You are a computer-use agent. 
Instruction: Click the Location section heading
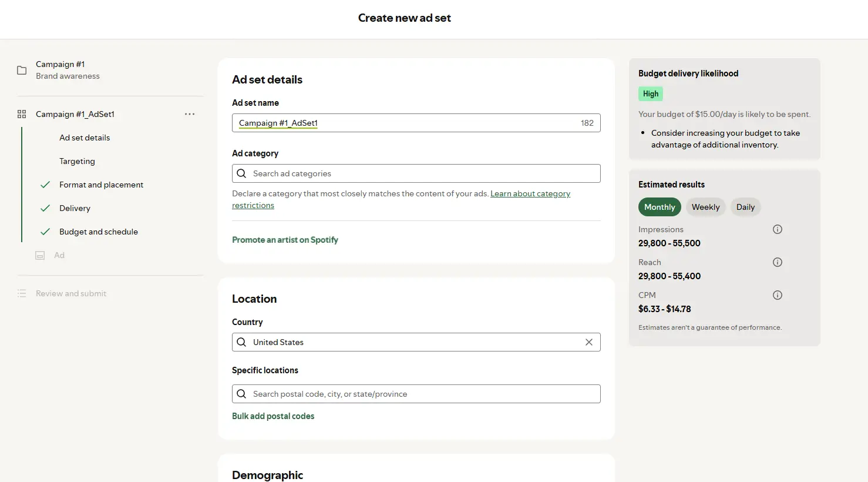point(254,299)
